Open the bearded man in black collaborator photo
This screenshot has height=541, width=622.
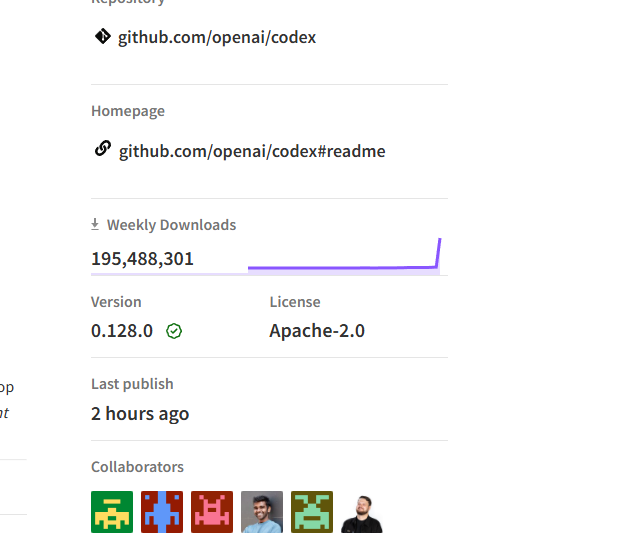pos(362,512)
